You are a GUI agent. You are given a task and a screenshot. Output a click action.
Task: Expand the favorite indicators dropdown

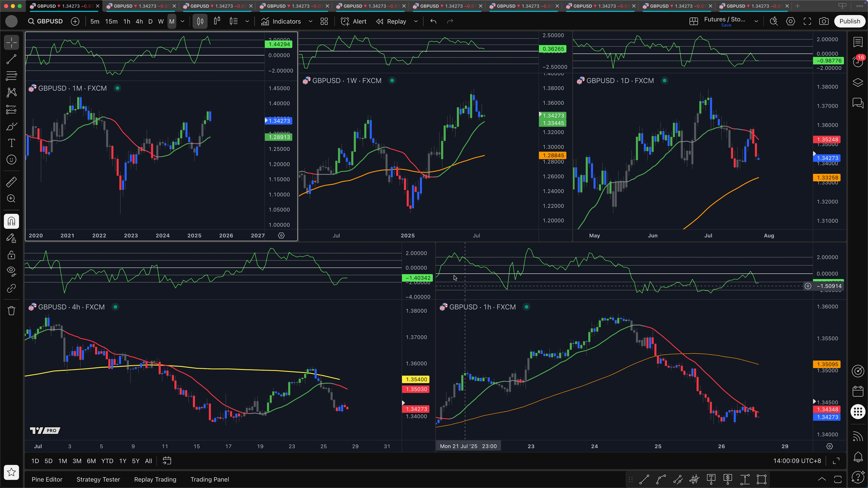(x=311, y=21)
